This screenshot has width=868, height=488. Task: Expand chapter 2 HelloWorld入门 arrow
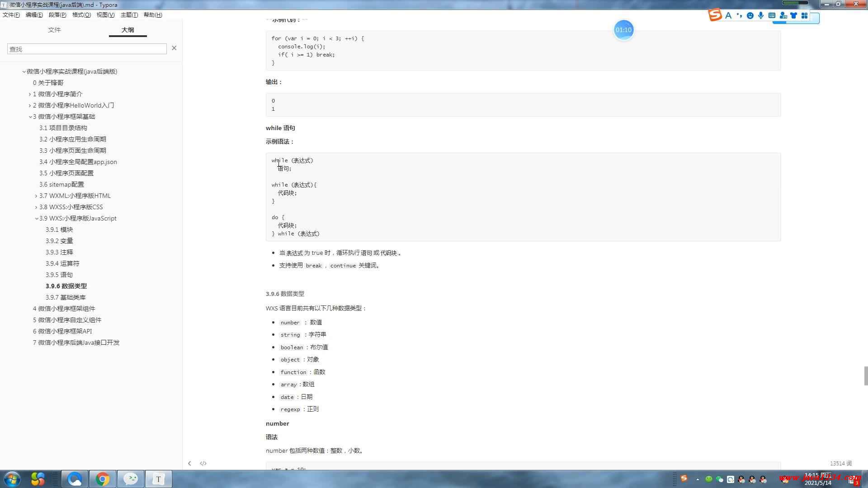click(x=30, y=105)
